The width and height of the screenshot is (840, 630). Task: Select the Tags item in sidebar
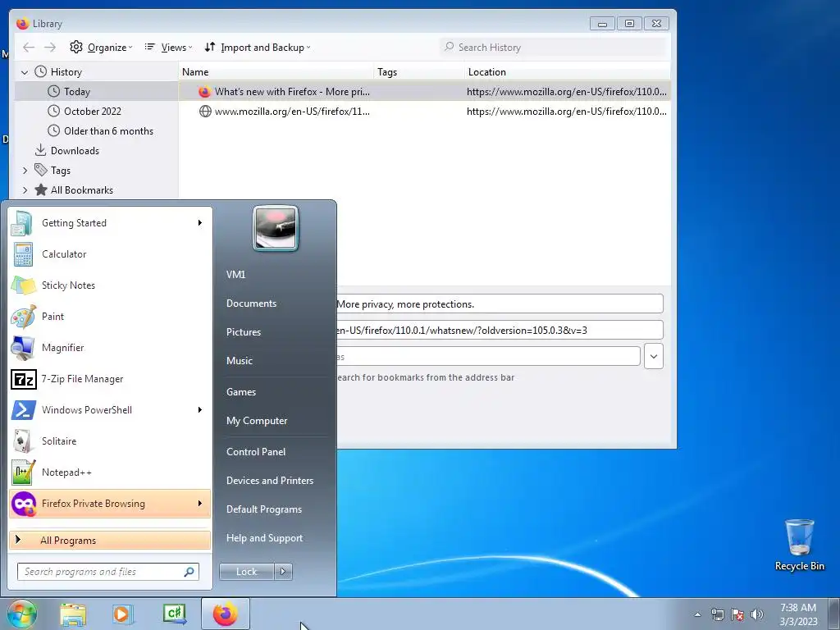coord(60,171)
